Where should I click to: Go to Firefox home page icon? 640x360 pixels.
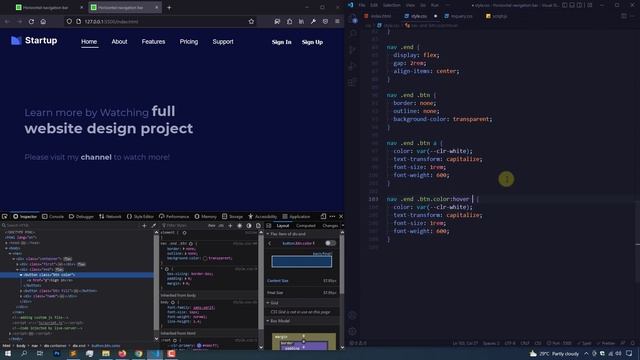click(x=43, y=22)
